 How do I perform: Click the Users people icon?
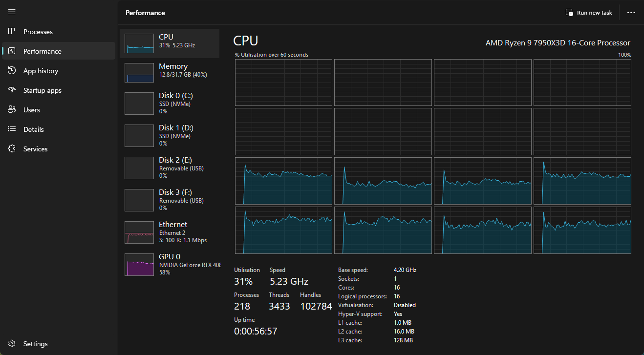click(12, 110)
